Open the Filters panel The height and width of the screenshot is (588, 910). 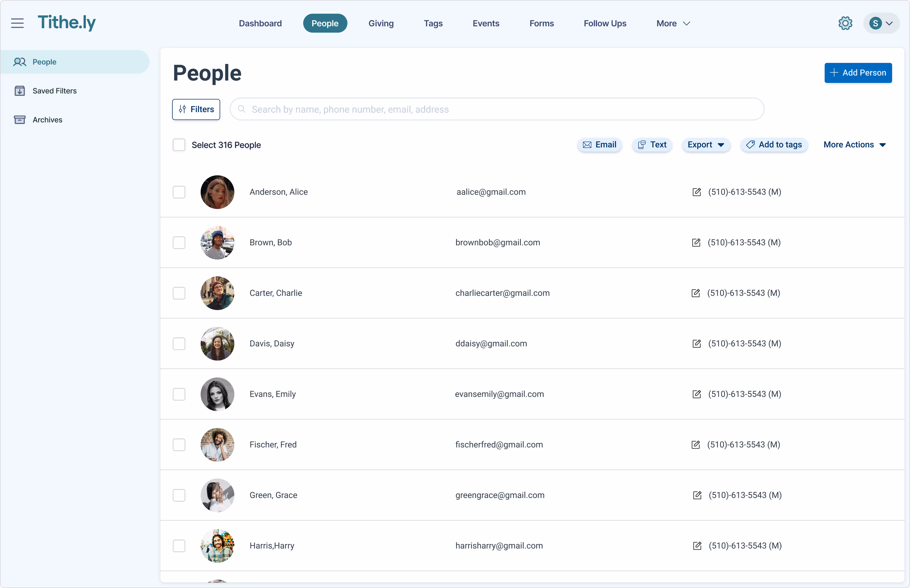pos(196,109)
